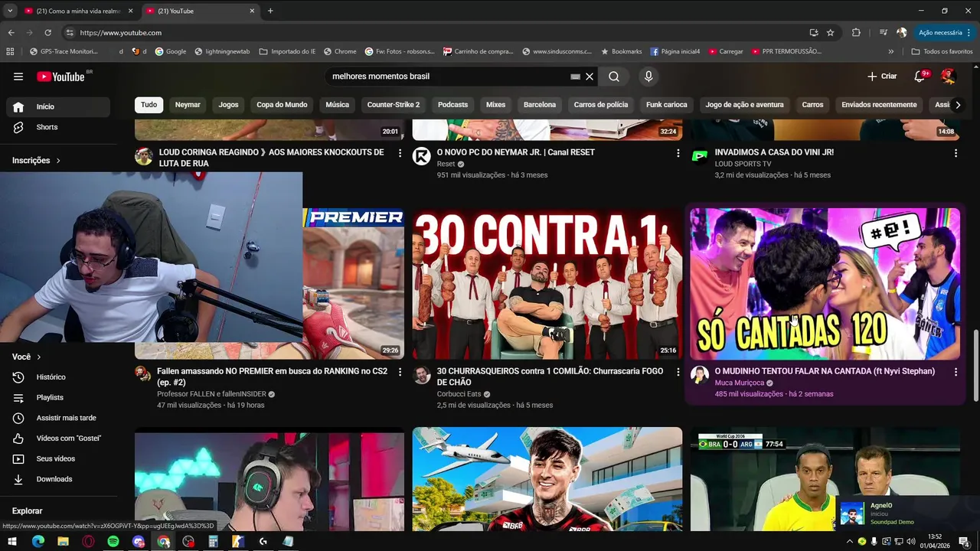Open a new Chrome tab with plus
The height and width of the screenshot is (551, 980).
tap(270, 11)
